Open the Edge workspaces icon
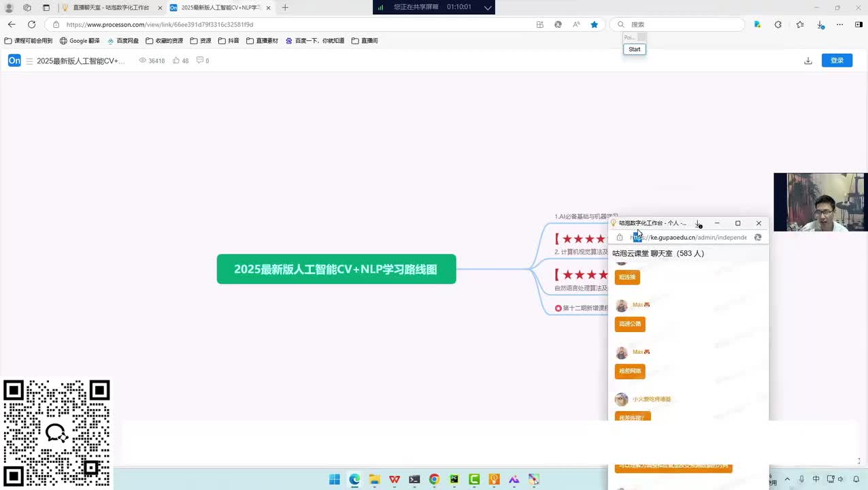Screen dimensions: 868x490 click(27, 7)
